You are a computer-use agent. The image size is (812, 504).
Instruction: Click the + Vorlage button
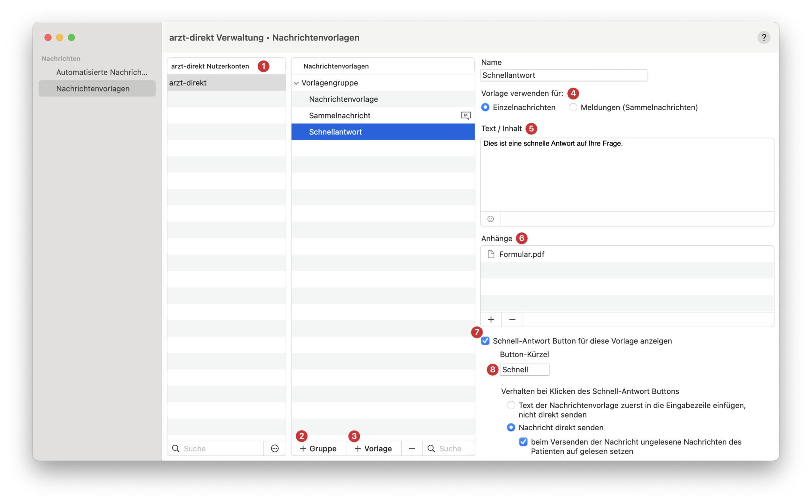pos(373,448)
